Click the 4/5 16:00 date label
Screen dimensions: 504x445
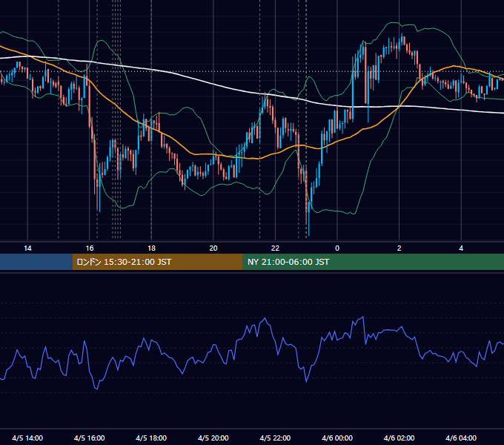click(90, 438)
